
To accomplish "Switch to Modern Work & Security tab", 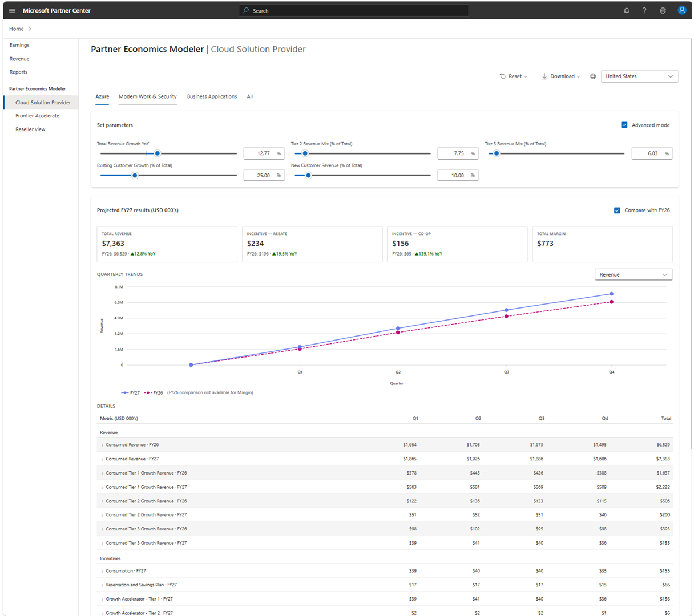I will pyautogui.click(x=148, y=96).
